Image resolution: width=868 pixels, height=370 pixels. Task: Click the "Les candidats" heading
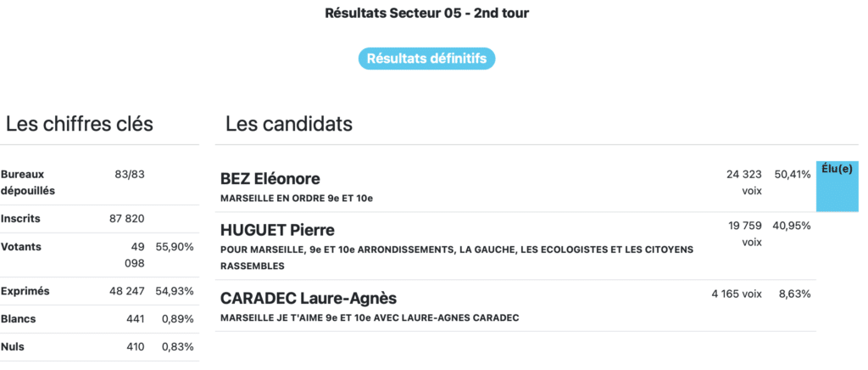click(x=289, y=124)
